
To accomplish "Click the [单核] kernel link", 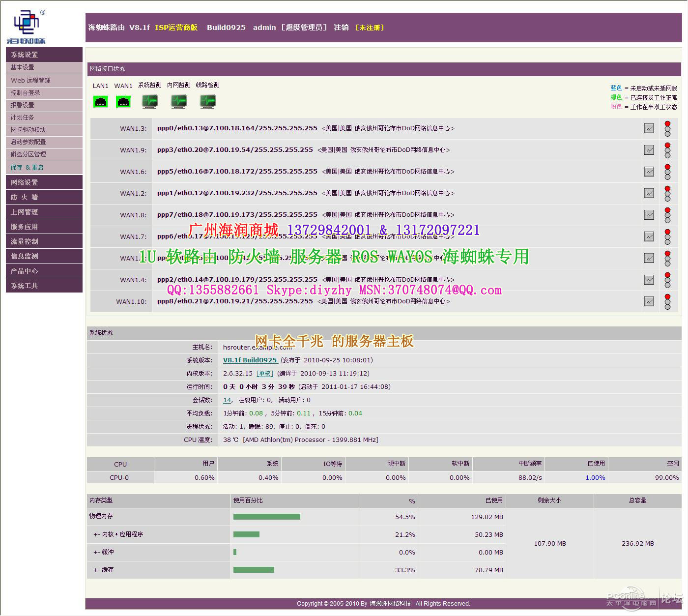I will [x=265, y=374].
